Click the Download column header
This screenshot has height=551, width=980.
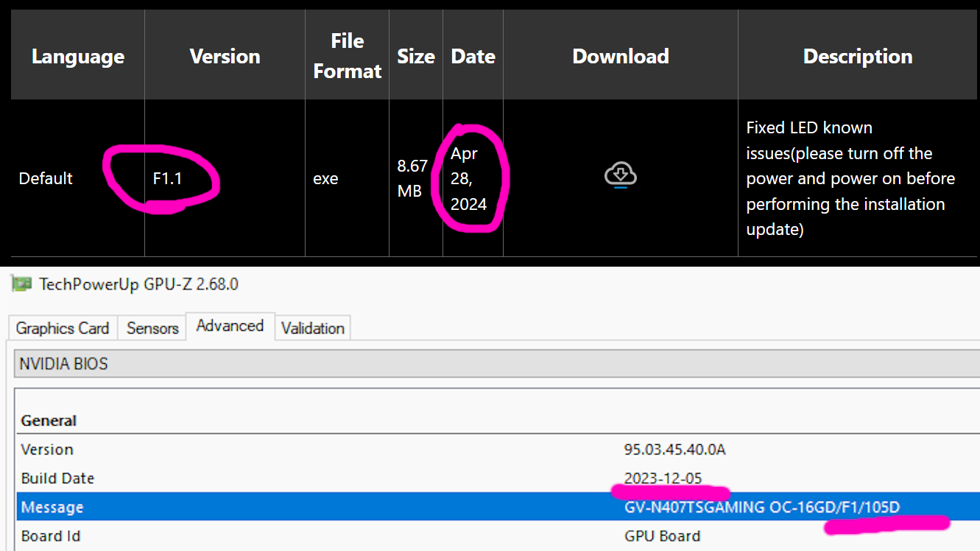click(621, 57)
